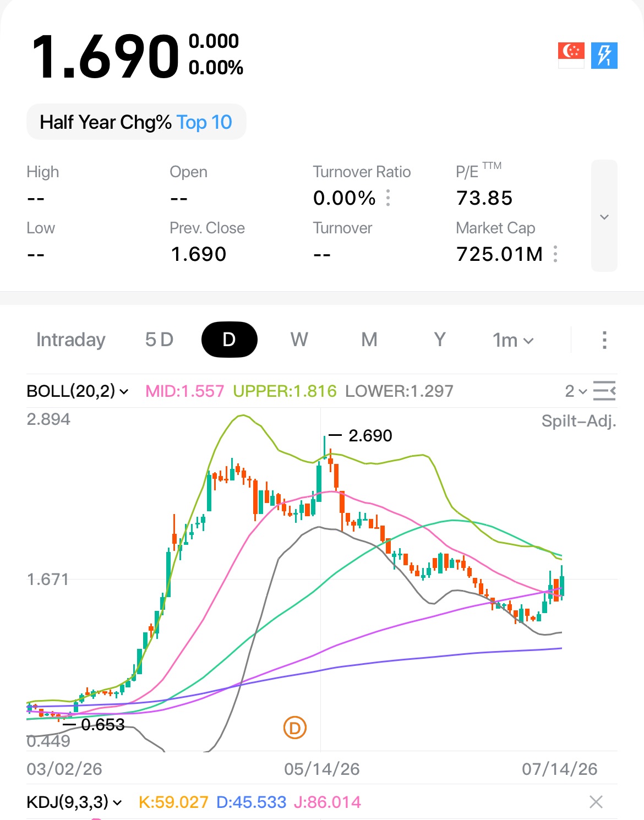Switch to the 5 D chart tab

(159, 340)
